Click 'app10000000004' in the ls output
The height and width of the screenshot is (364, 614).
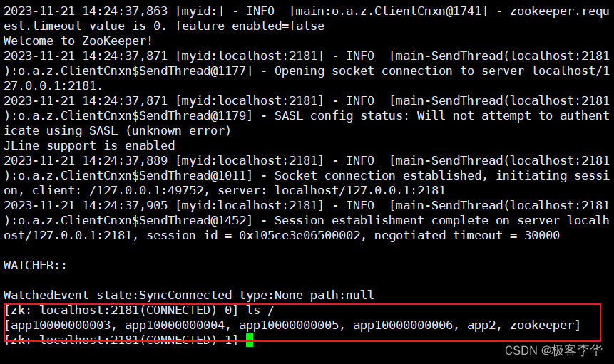(x=175, y=326)
